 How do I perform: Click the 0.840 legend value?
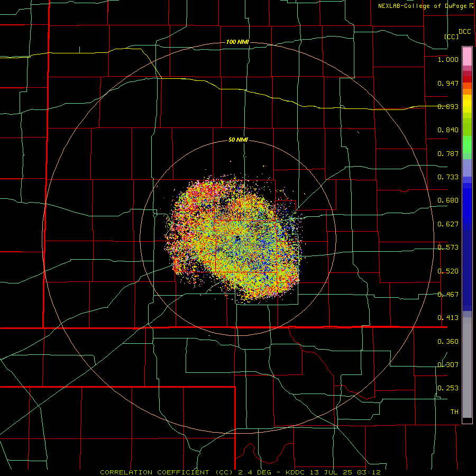[448, 130]
